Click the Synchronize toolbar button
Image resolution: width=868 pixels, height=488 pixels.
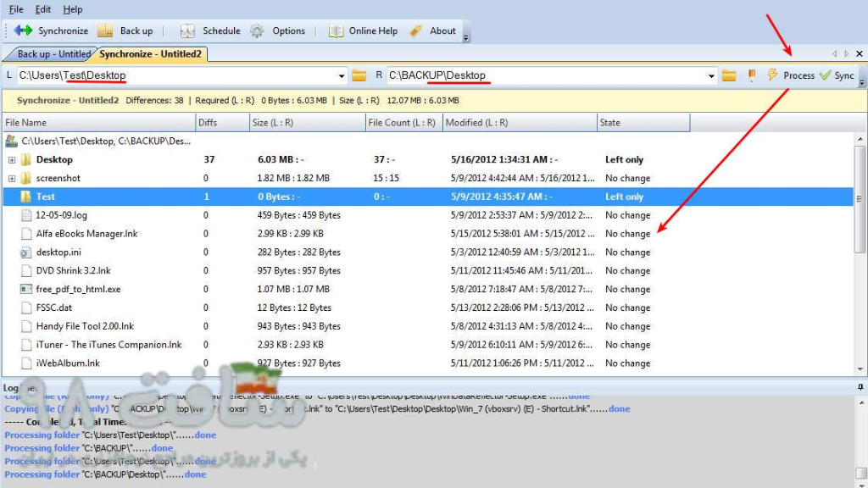(51, 31)
